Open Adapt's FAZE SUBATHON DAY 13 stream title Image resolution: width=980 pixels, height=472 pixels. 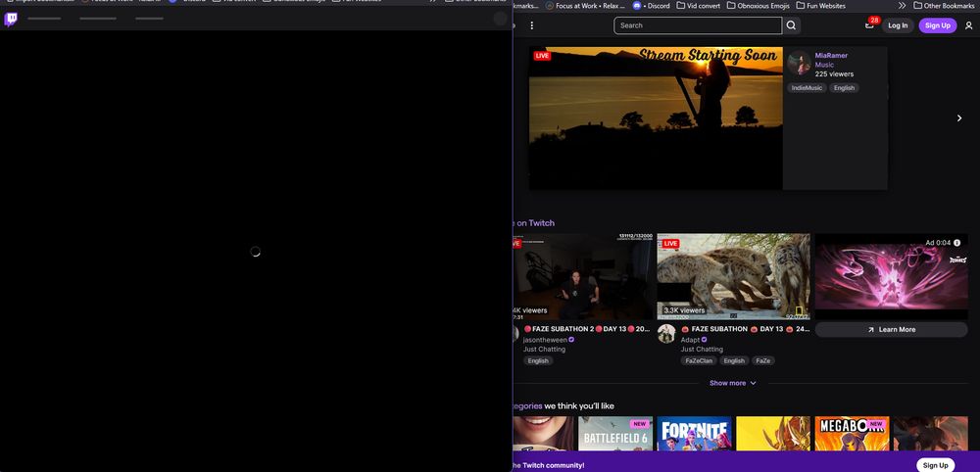coord(745,329)
